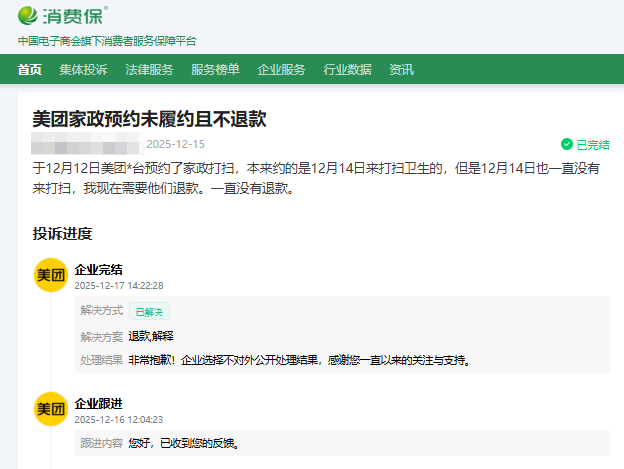Click the 企业跟进 progress heading
Image resolution: width=624 pixels, height=469 pixels.
coord(99,403)
